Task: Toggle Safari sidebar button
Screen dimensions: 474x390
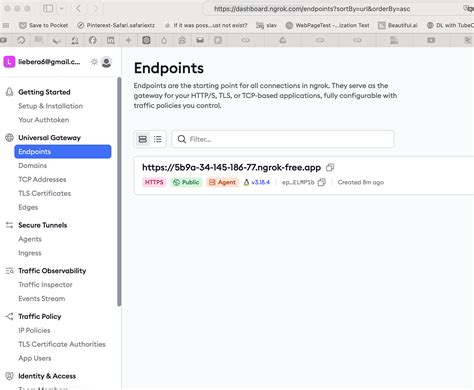Action: pyautogui.click(x=48, y=8)
